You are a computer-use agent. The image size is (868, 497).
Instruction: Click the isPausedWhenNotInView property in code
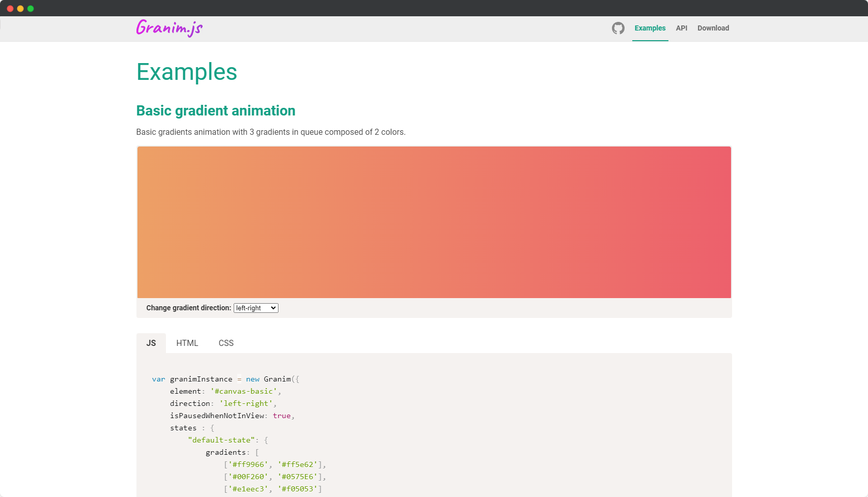click(x=217, y=416)
